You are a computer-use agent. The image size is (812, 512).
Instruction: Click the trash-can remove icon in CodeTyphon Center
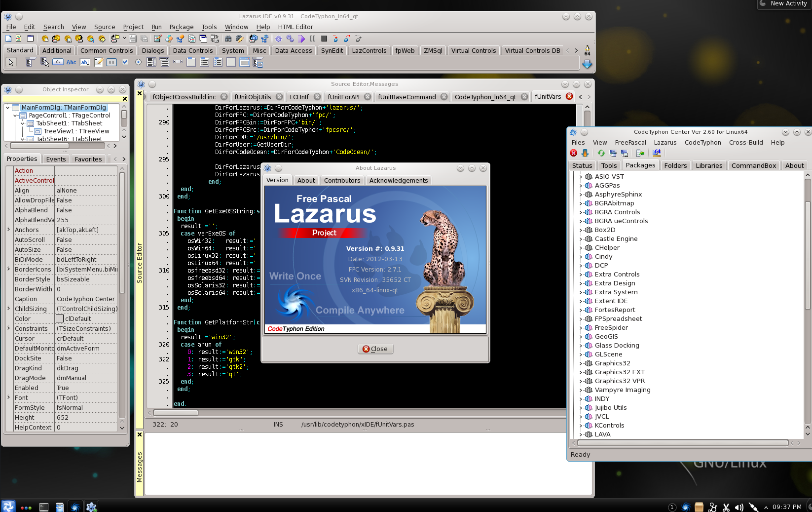tap(613, 153)
